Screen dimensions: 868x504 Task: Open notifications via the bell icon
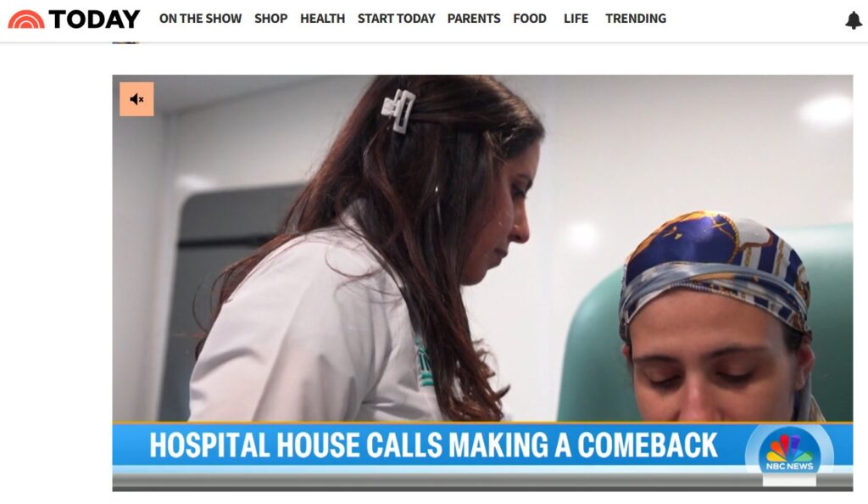point(854,20)
